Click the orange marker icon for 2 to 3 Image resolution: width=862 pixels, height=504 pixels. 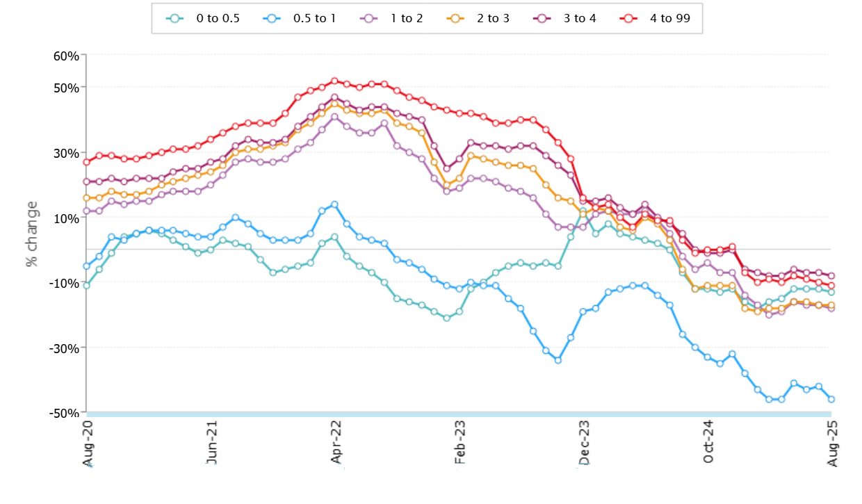pos(456,19)
